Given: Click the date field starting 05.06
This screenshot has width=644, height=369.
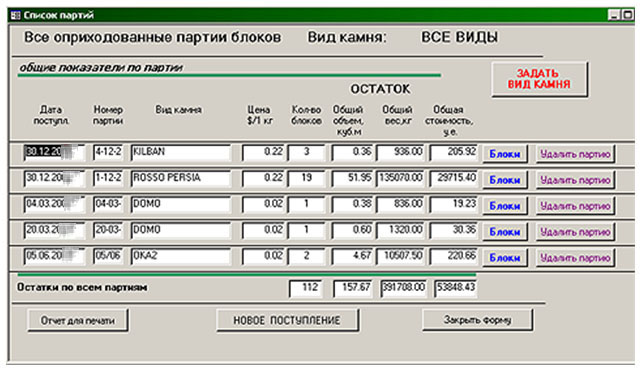Looking at the screenshot, I should 54,256.
